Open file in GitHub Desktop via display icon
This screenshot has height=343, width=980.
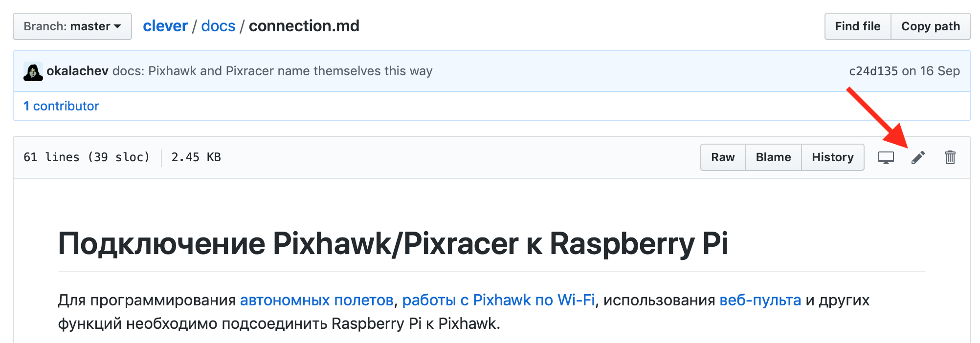[887, 157]
